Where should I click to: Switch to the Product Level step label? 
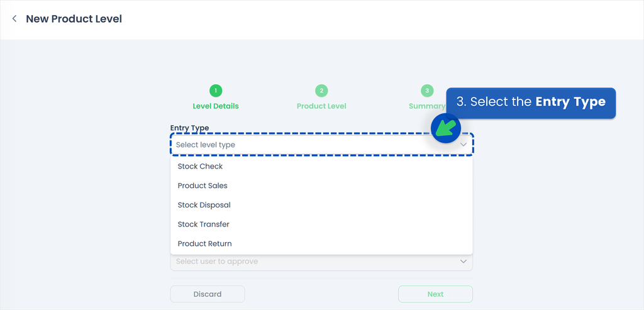[x=321, y=106]
